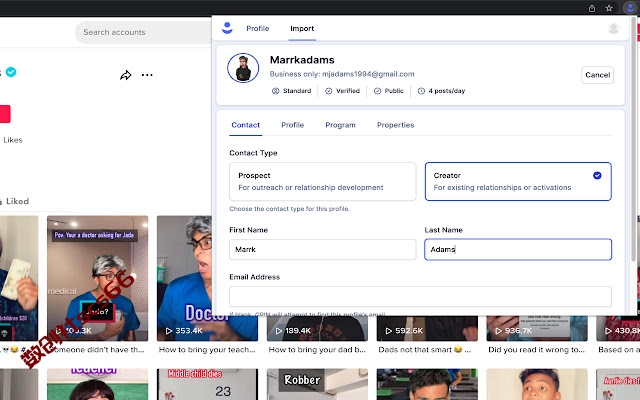Click the Cancel button
Image resolution: width=640 pixels, height=400 pixels.
pyautogui.click(x=597, y=75)
